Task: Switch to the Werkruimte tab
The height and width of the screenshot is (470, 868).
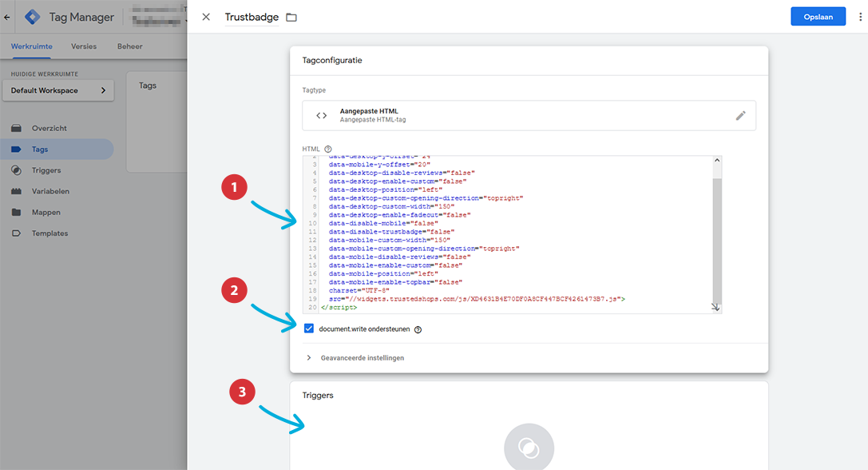Action: [x=32, y=46]
